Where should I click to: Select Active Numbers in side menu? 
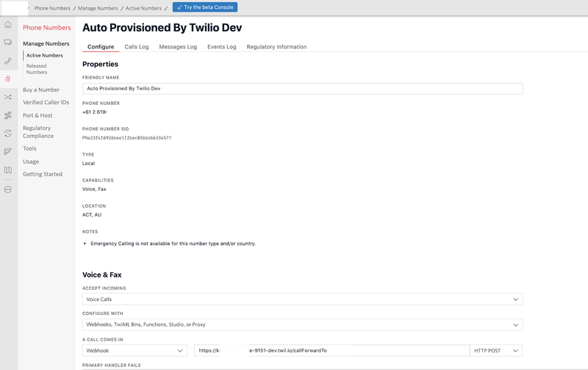[x=45, y=55]
